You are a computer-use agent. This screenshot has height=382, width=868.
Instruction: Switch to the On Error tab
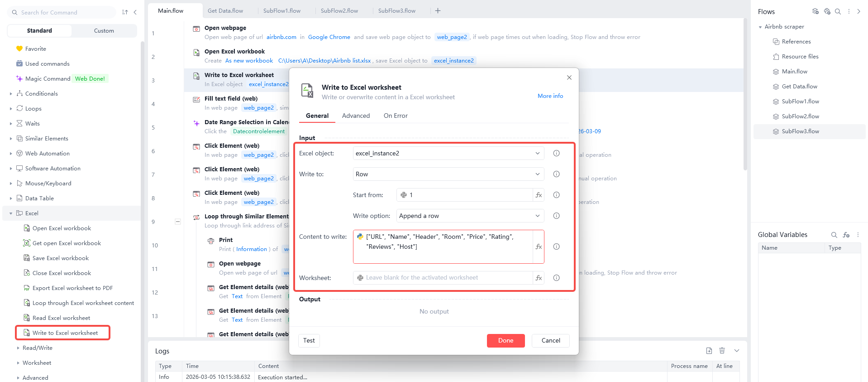pos(396,116)
